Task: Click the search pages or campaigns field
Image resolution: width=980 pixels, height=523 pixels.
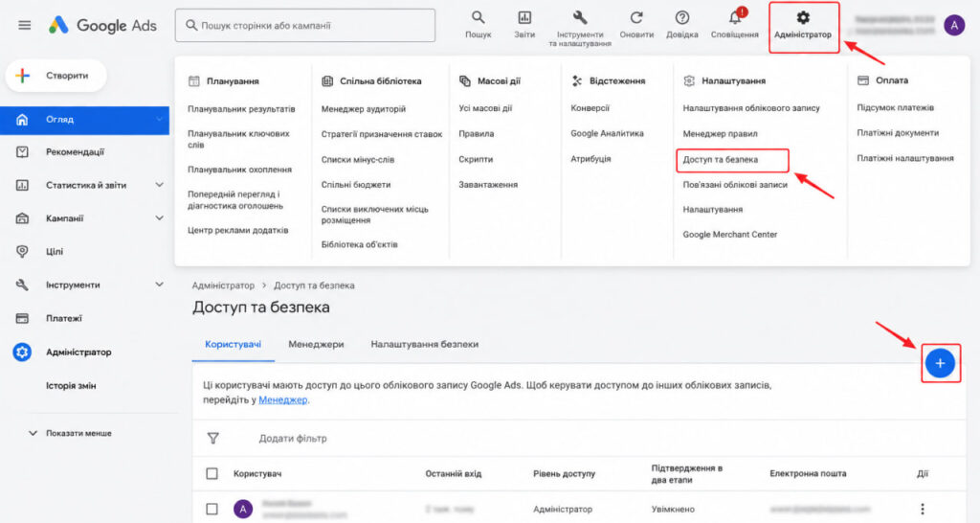Action: point(305,26)
